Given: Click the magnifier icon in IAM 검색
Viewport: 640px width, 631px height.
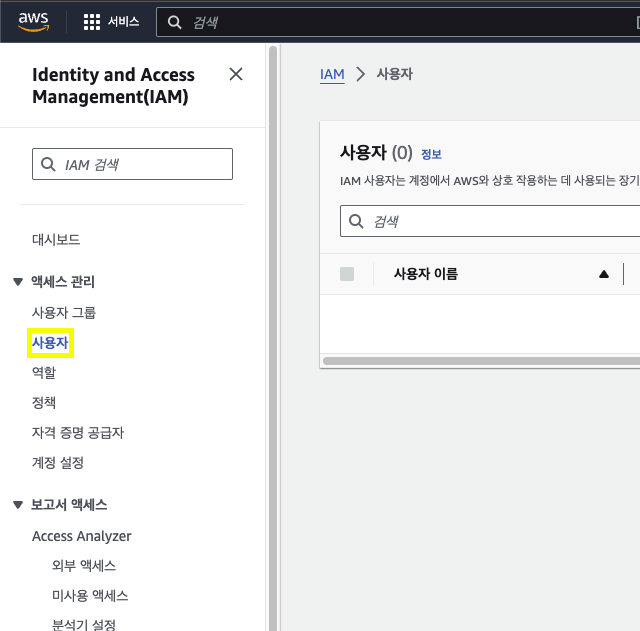Looking at the screenshot, I should coord(48,164).
